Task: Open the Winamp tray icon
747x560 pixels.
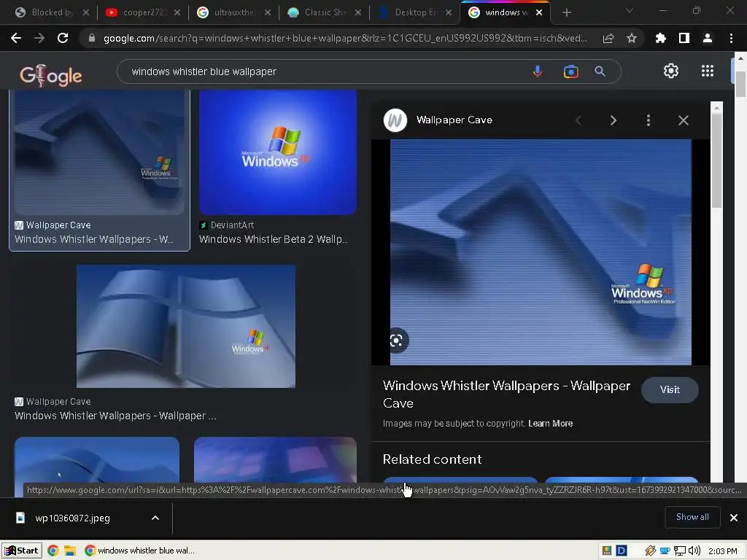Action: (x=650, y=551)
